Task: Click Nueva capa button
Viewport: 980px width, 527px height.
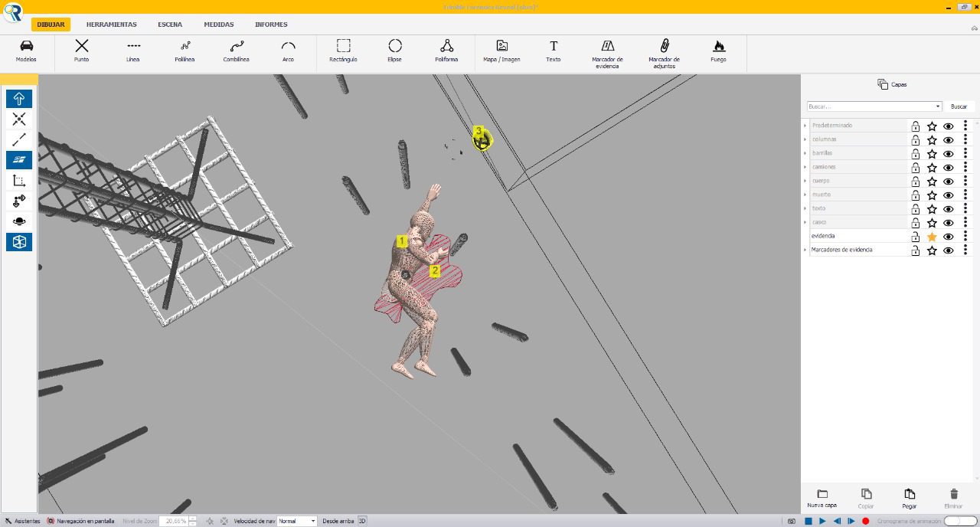Action: pyautogui.click(x=822, y=499)
